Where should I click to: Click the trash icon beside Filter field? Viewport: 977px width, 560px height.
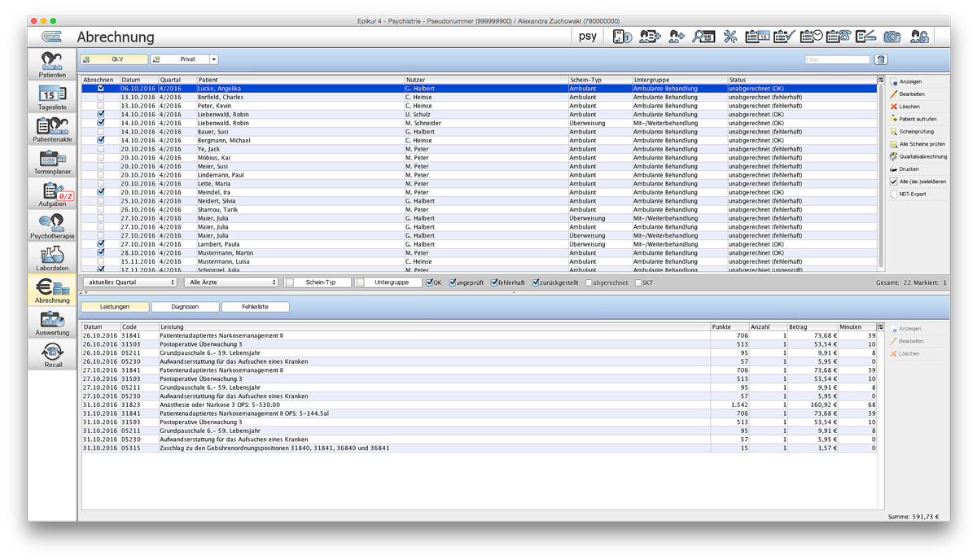click(880, 59)
